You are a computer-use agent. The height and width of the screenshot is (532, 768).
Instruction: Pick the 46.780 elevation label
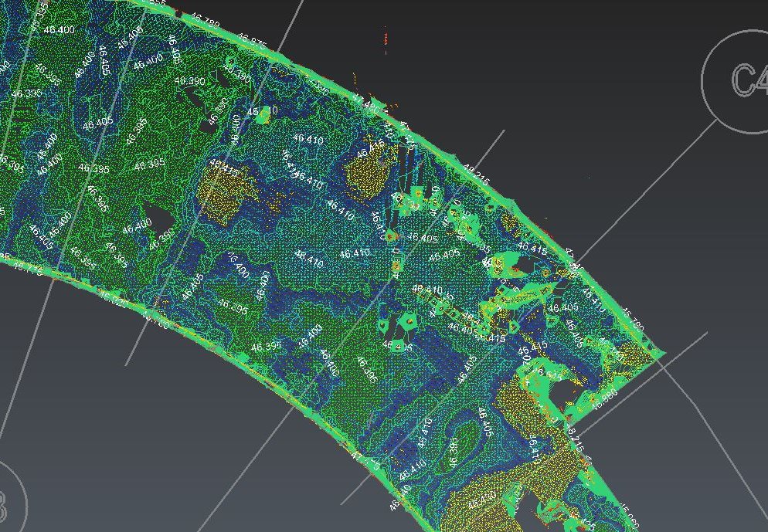coord(204,22)
